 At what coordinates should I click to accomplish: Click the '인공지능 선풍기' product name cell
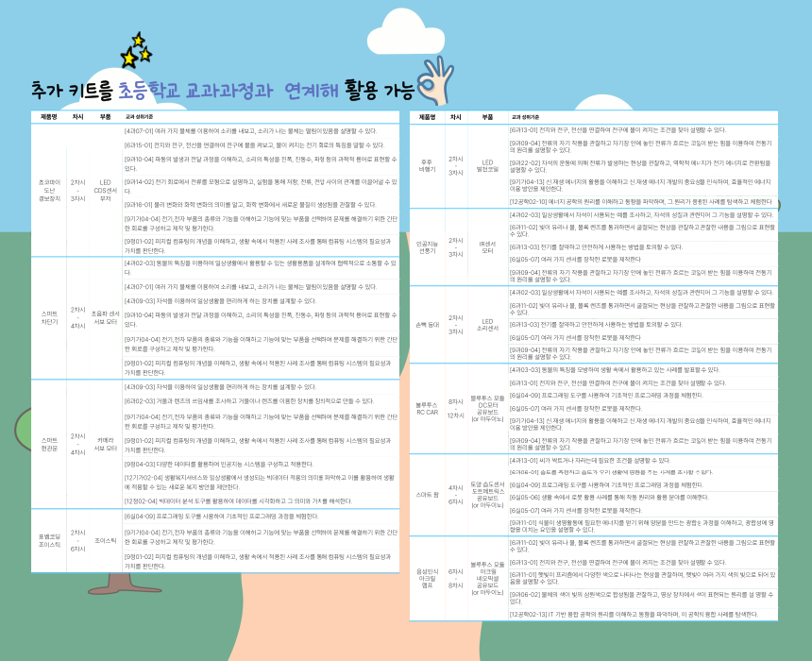tap(427, 247)
